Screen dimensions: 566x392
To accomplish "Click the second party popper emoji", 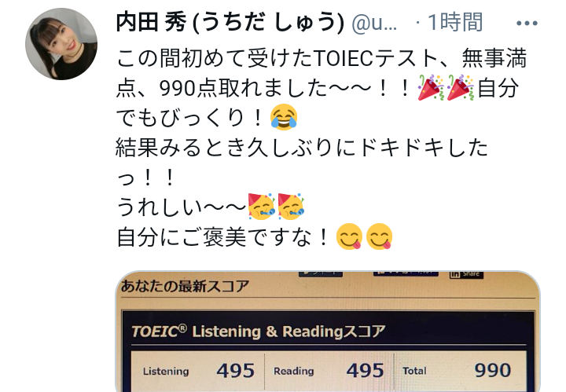I will click(460, 88).
